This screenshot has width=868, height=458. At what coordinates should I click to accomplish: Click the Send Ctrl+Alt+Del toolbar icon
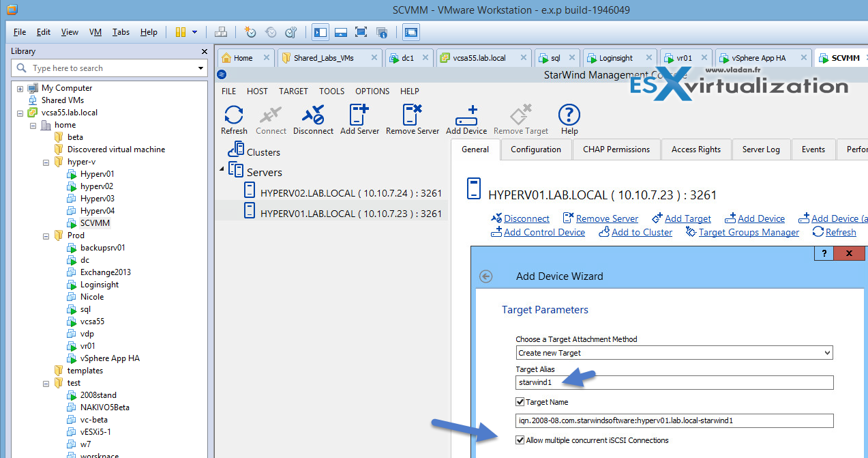pyautogui.click(x=220, y=32)
